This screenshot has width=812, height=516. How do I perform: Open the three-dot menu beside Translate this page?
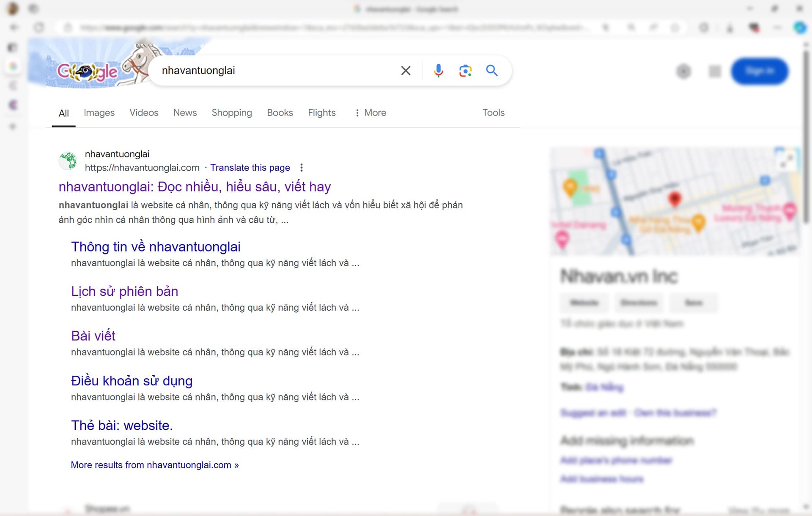pos(302,168)
